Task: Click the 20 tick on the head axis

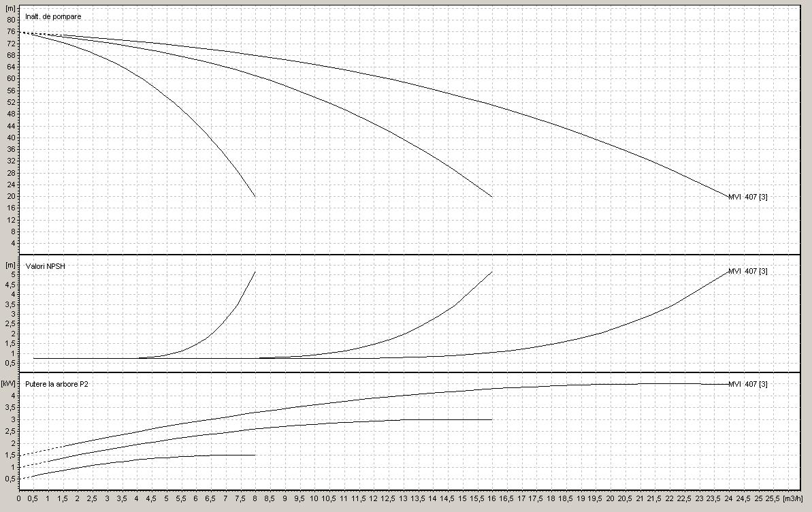Action: pyautogui.click(x=10, y=196)
